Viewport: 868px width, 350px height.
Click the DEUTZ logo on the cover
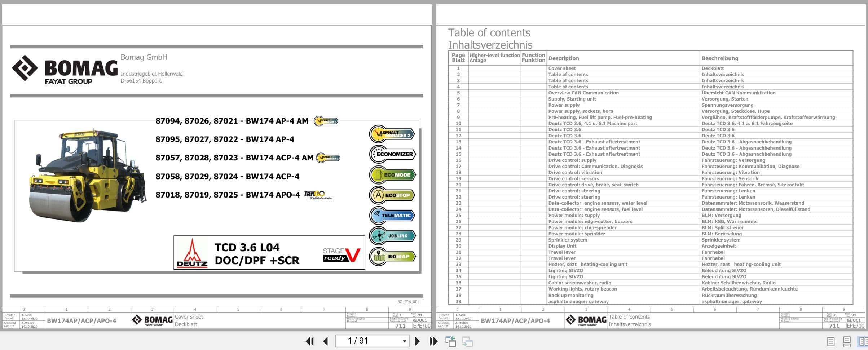point(193,254)
